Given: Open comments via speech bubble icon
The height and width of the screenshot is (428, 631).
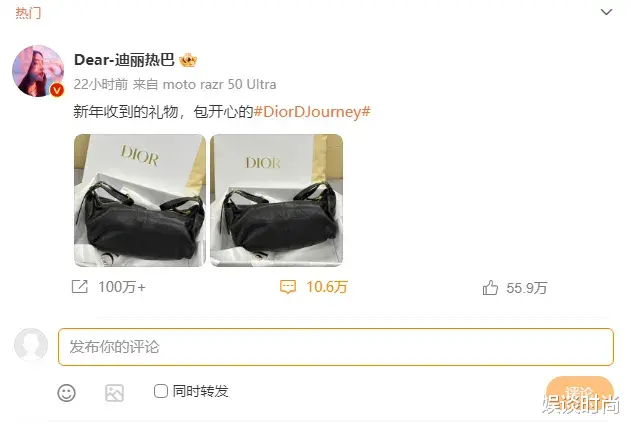Looking at the screenshot, I should coord(288,287).
